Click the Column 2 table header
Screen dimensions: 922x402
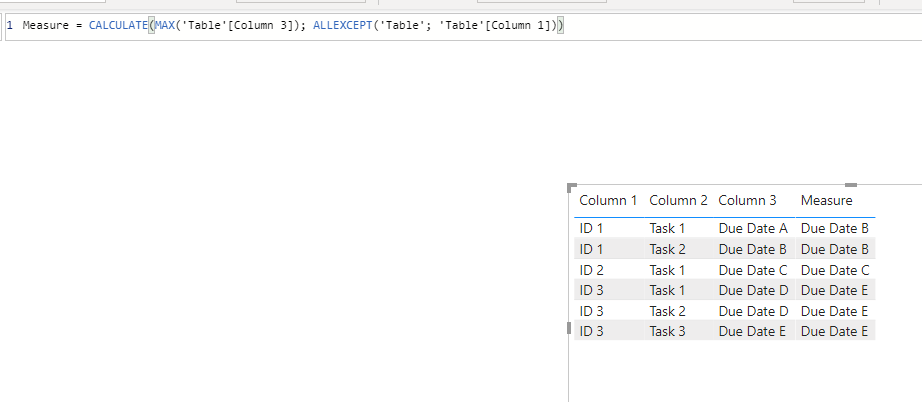[x=679, y=200]
